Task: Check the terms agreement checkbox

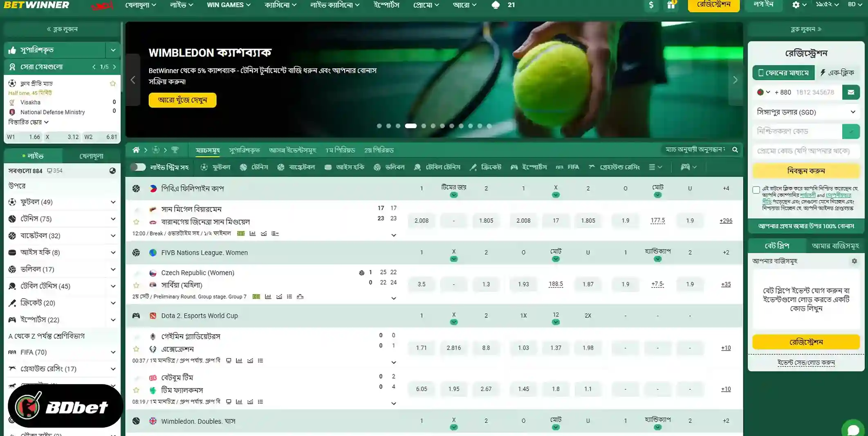Action: pyautogui.click(x=756, y=190)
